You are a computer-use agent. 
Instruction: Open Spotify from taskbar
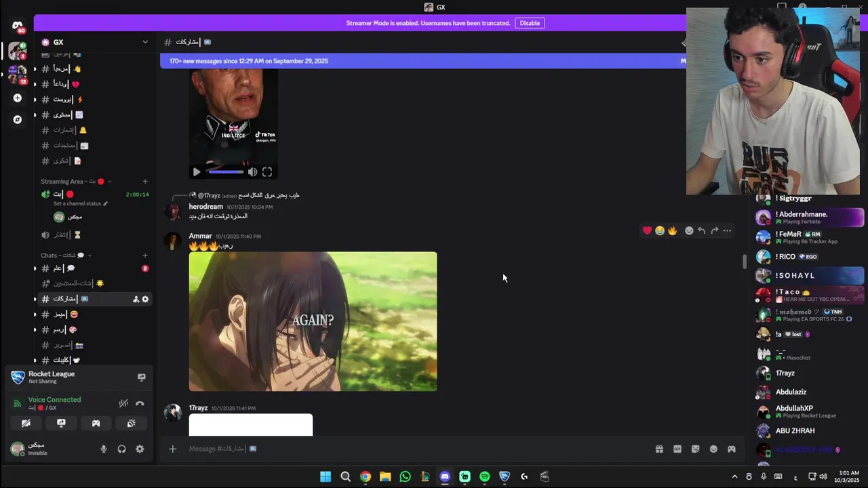point(485,477)
